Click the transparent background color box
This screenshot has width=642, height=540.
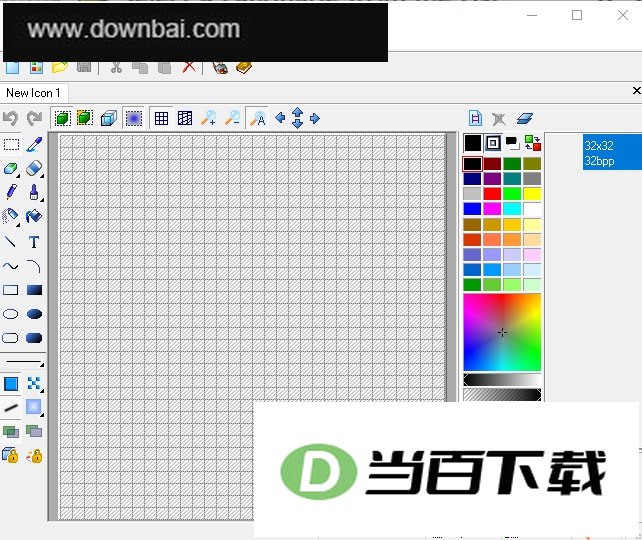click(493, 143)
